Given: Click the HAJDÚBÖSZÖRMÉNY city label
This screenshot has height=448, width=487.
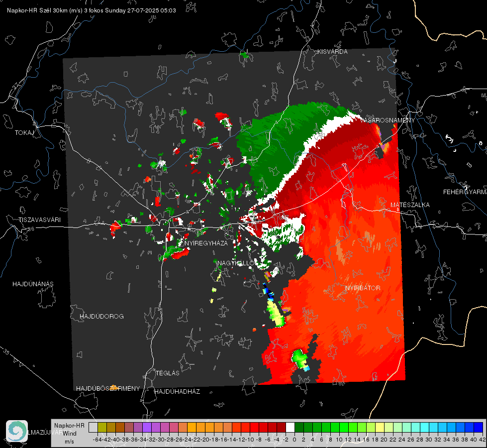Looking at the screenshot, I should (108, 389).
